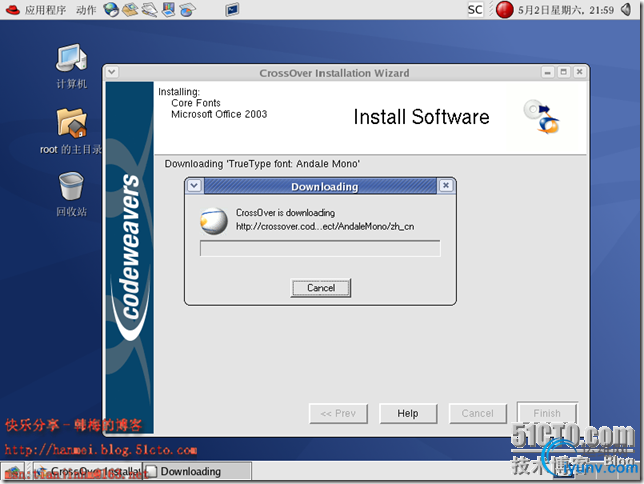
Task: Click the CrossOver ball icon in dialog
Action: [x=214, y=221]
